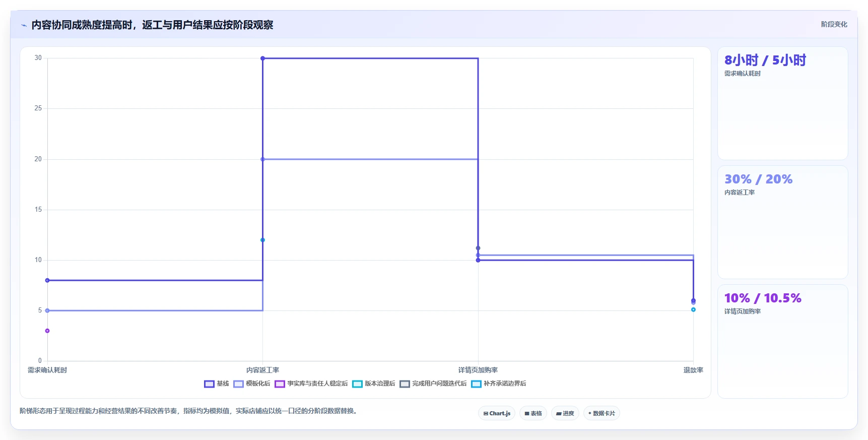Open the 10% / 10.5% data card
Screen dimensions: 868x440
(x=782, y=341)
